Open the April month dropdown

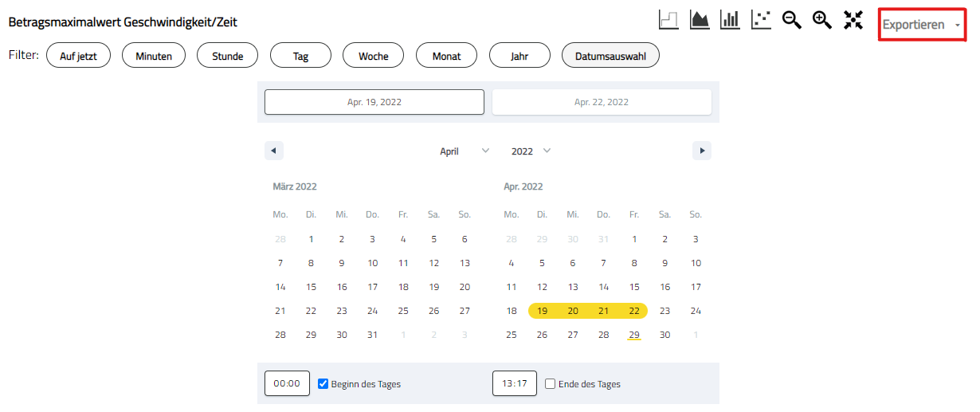point(465,151)
